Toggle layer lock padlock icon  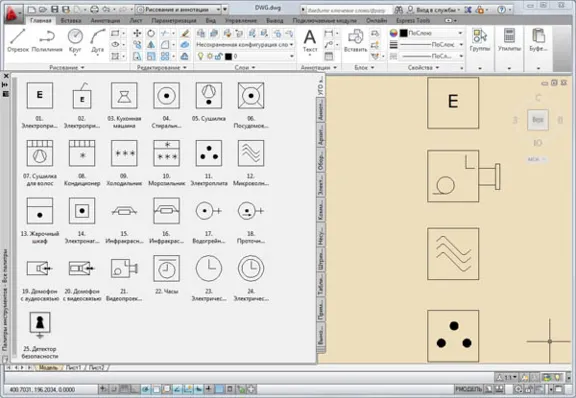pos(218,56)
